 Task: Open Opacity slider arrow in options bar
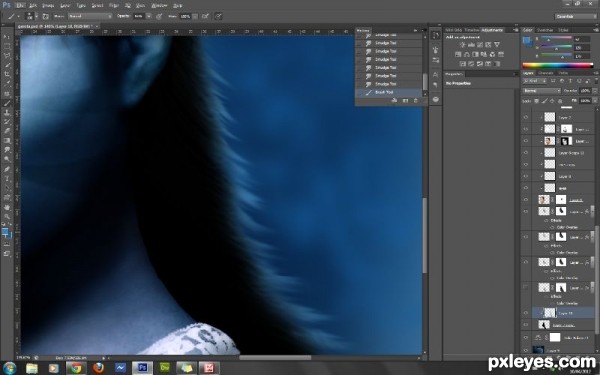(x=148, y=16)
